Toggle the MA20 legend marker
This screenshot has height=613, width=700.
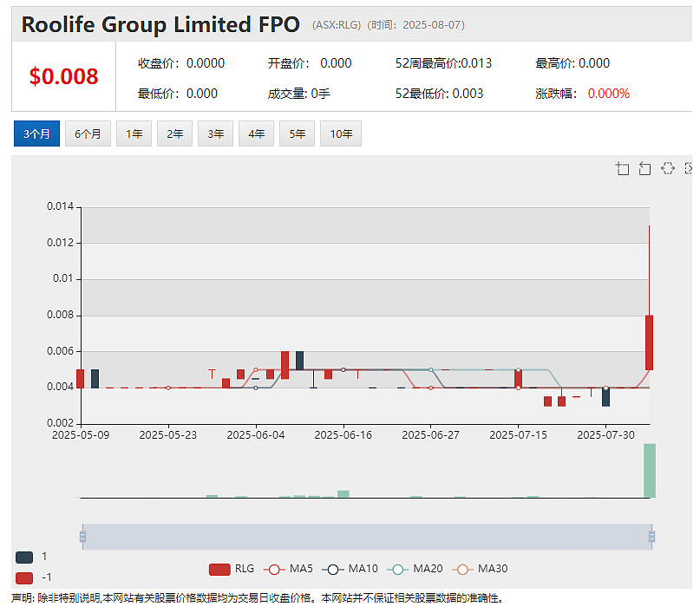pos(398,570)
